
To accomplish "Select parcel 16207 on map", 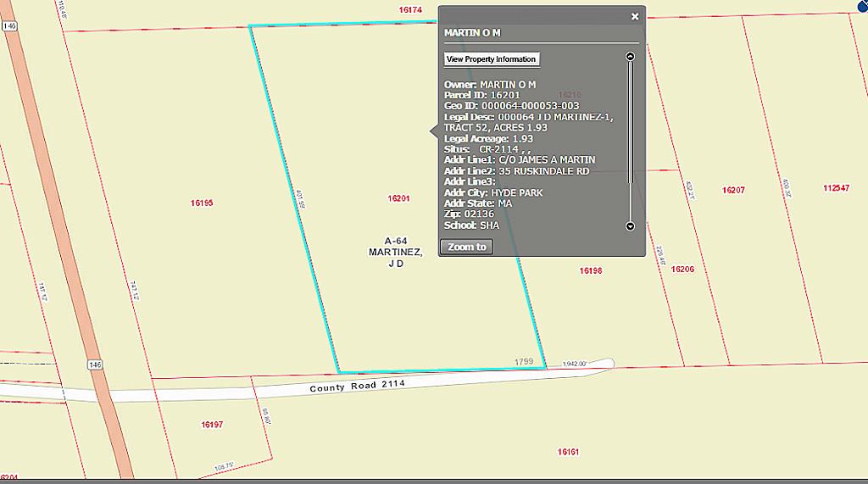I will tap(733, 191).
